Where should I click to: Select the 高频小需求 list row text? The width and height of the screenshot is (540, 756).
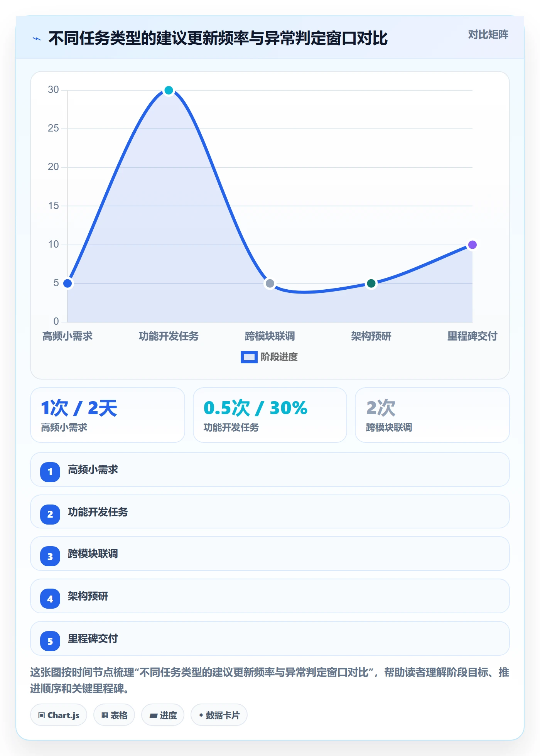[93, 470]
